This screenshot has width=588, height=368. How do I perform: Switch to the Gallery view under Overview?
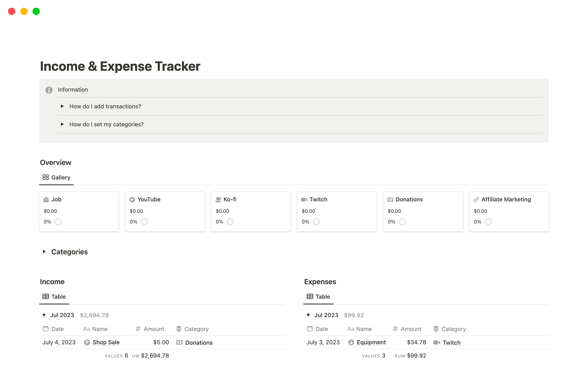click(56, 177)
